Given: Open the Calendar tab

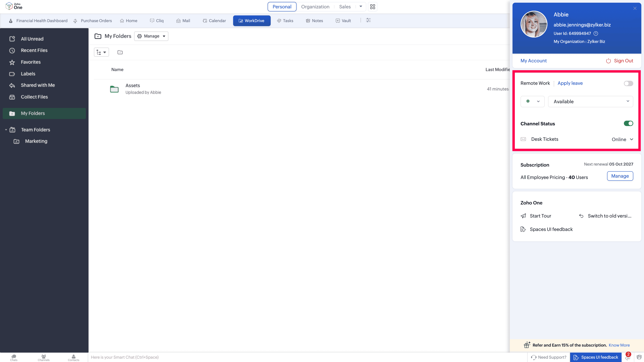Looking at the screenshot, I should [214, 21].
